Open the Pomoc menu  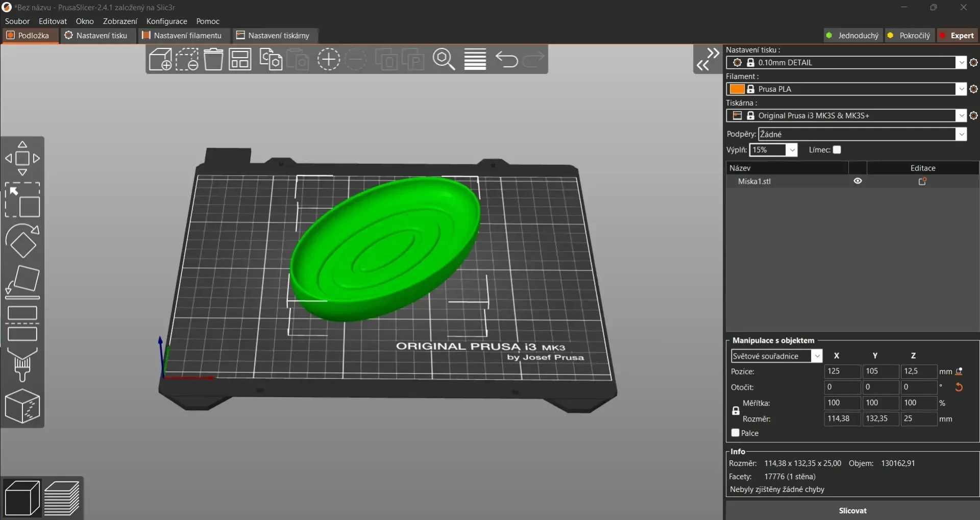(x=208, y=21)
